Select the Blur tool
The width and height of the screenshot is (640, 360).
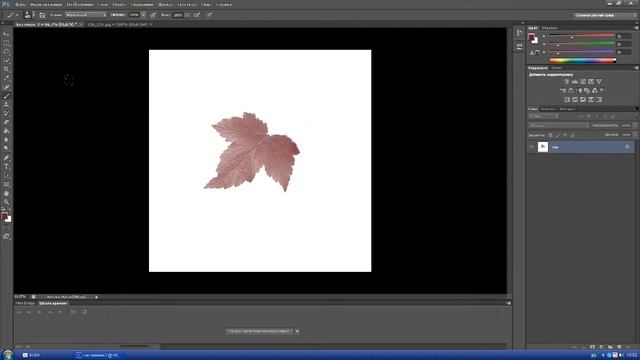pyautogui.click(x=6, y=140)
